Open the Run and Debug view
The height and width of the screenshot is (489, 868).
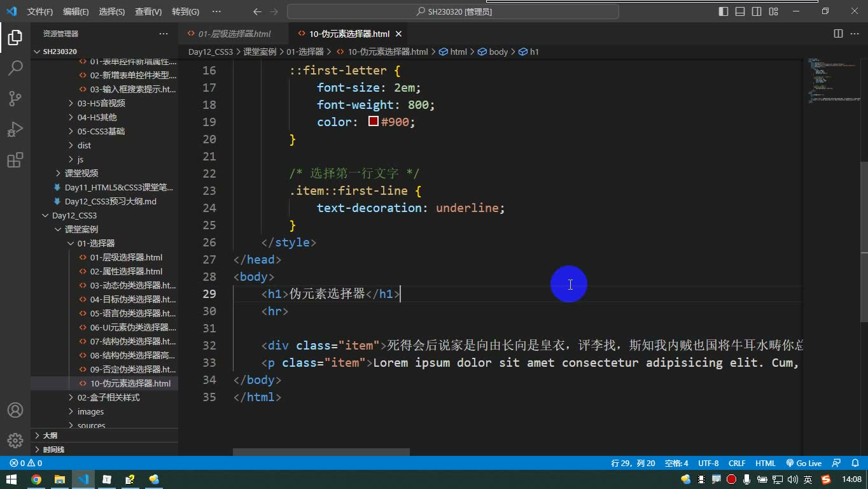(15, 129)
